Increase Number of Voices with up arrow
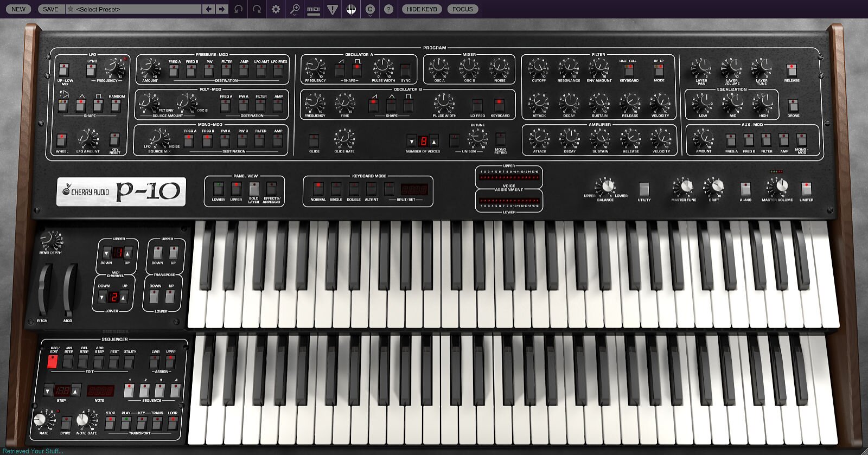The image size is (868, 455). 433,142
